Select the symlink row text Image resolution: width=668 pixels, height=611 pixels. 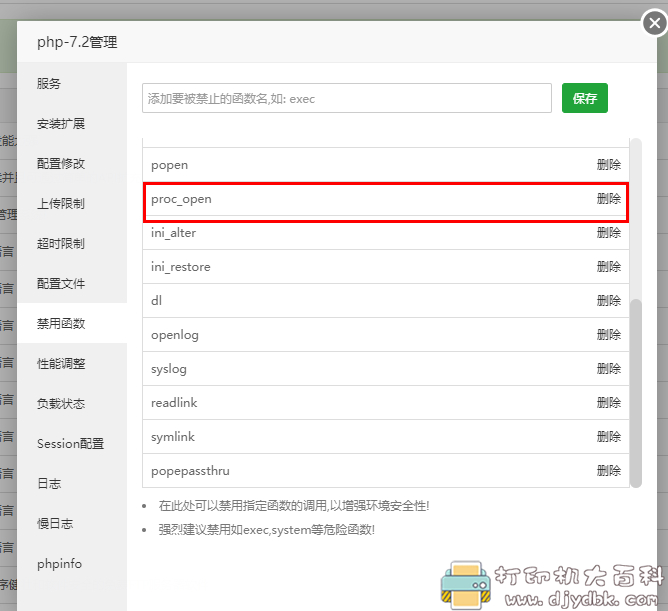click(173, 437)
